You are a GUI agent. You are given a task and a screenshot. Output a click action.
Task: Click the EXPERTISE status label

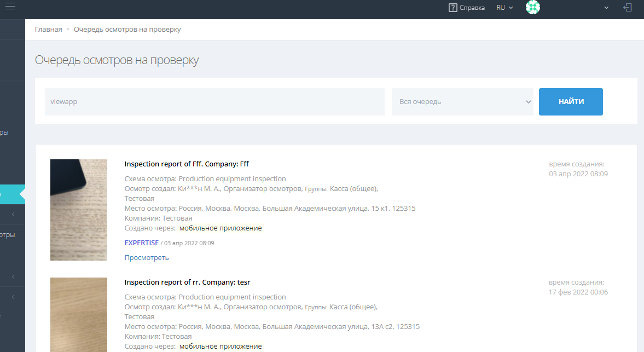[141, 243]
